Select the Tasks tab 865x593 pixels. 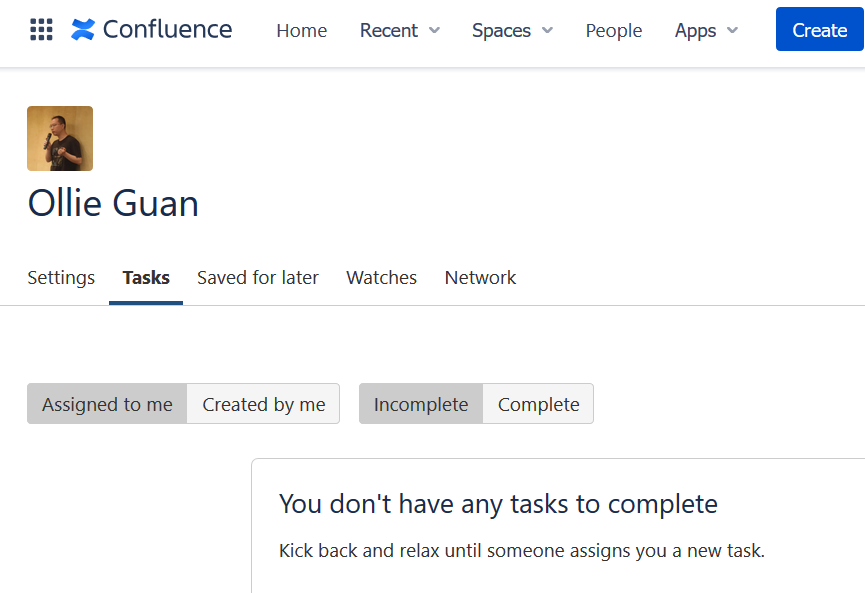[146, 277]
